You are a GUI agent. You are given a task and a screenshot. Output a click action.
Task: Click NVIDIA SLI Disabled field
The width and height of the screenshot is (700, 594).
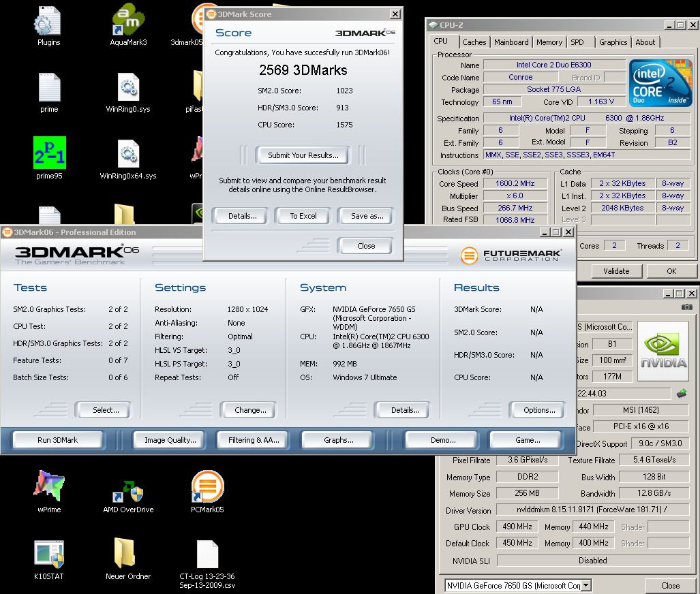pyautogui.click(x=592, y=561)
